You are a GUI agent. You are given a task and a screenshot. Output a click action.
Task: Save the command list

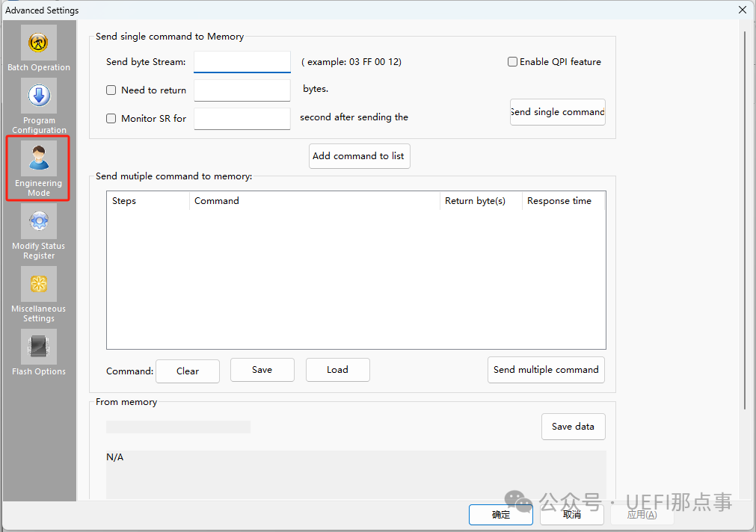point(262,370)
